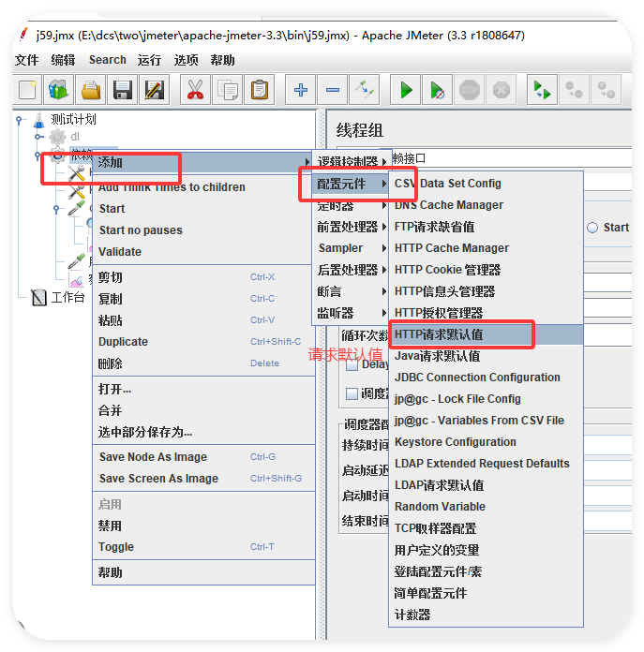Viewport: 644px width, 652px height.
Task: Select 计数器 config element
Action: tap(486, 615)
